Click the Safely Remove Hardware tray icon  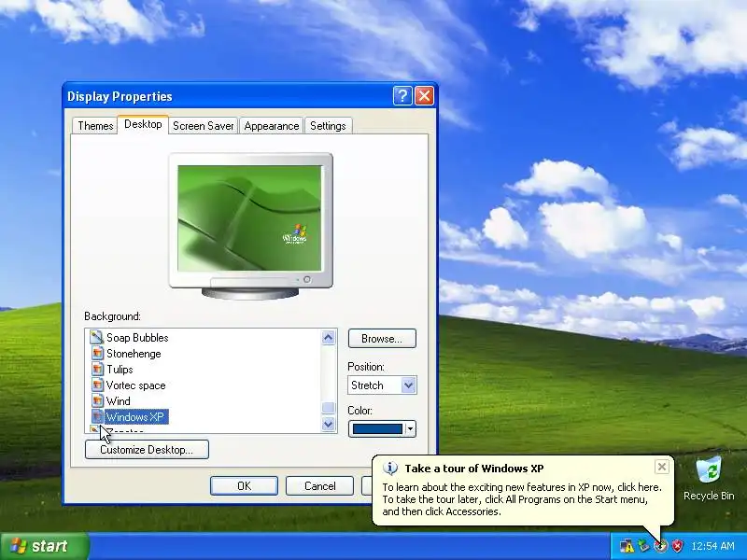(643, 546)
